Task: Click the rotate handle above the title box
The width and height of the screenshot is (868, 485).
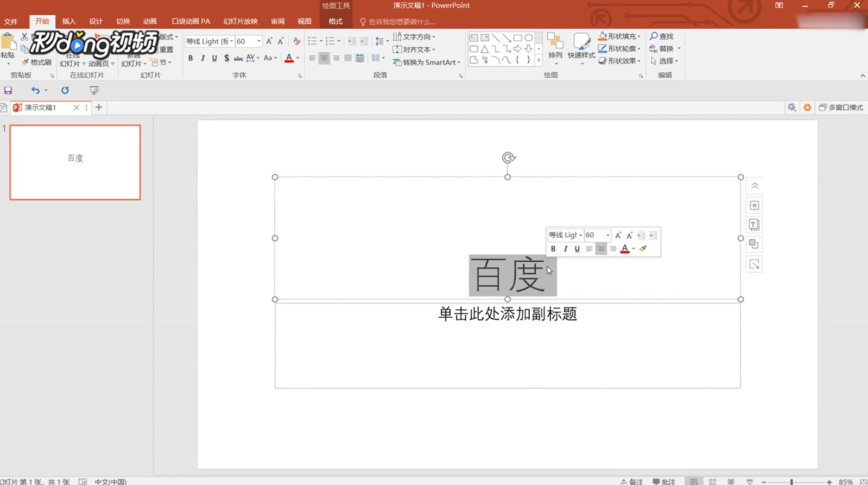Action: point(508,158)
